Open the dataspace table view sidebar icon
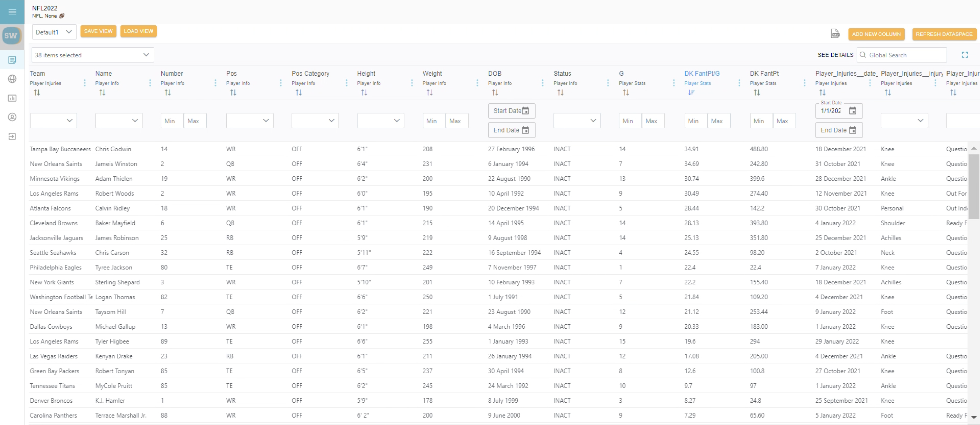980x425 pixels. (12, 60)
